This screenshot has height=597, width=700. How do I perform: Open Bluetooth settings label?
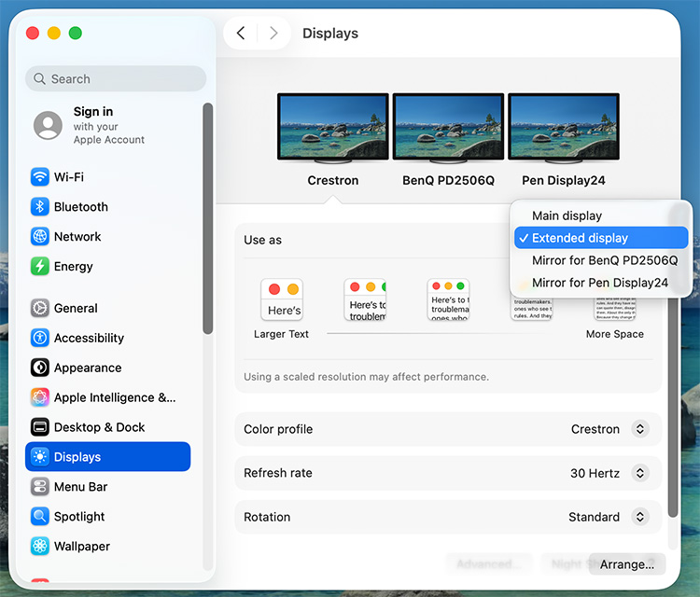[81, 206]
